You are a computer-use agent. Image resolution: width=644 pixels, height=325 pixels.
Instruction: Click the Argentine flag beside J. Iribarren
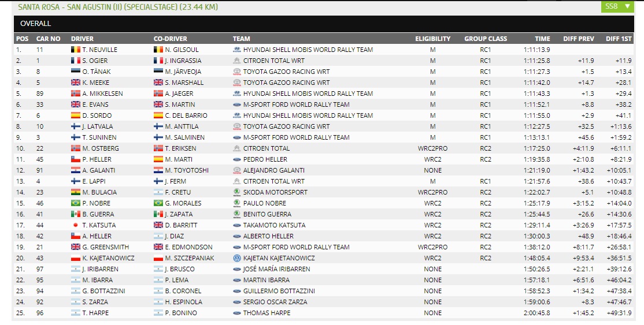pos(76,269)
